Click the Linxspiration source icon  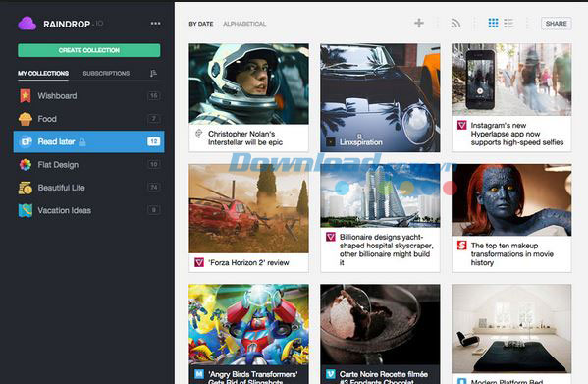pos(331,142)
